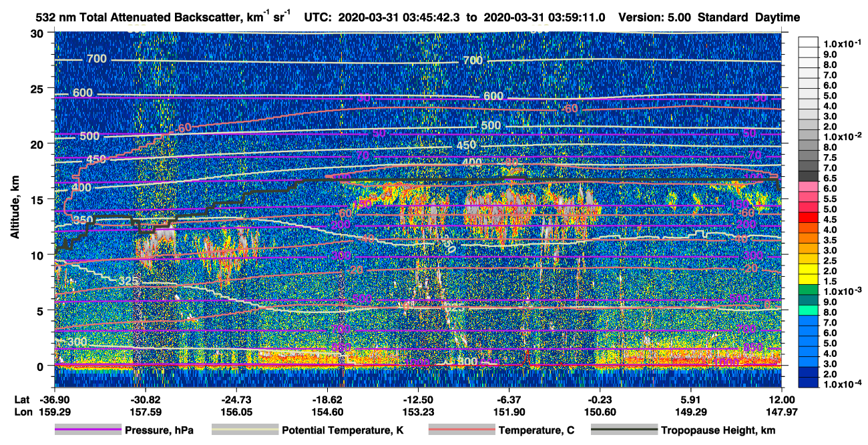868x445 pixels.
Task: Click the latitude value '-30.82'
Action: (146, 399)
